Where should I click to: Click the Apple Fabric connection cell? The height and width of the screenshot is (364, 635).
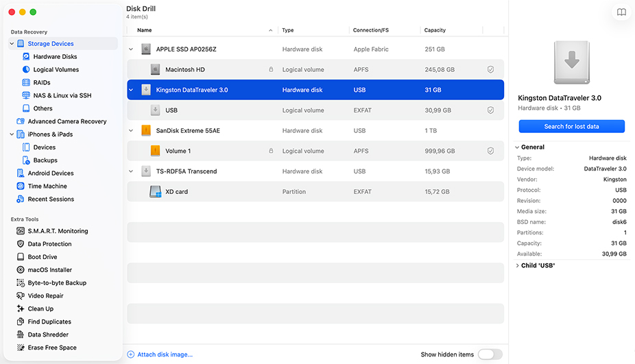pyautogui.click(x=370, y=49)
